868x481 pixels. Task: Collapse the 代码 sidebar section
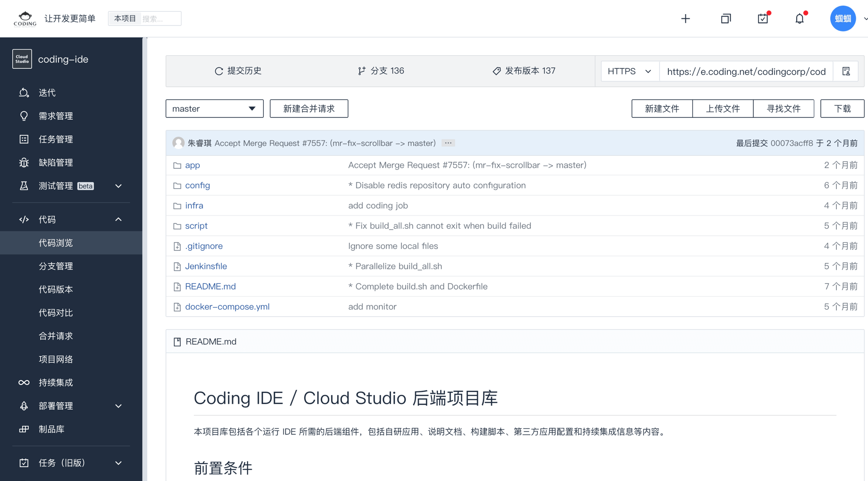tap(118, 219)
